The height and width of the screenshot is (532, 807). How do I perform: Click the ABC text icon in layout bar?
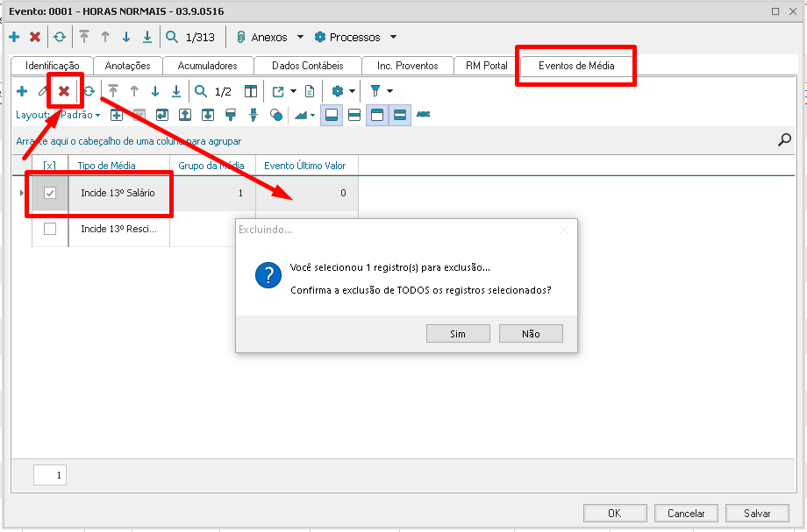[x=423, y=114]
